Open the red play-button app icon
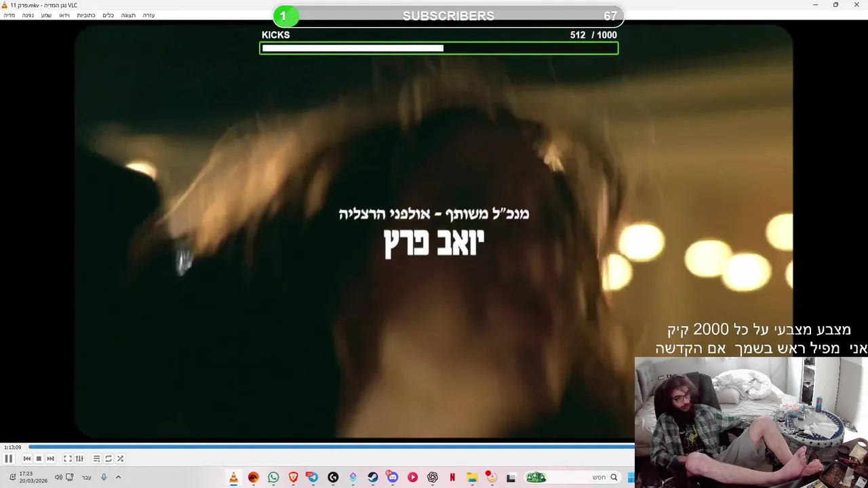 point(412,477)
